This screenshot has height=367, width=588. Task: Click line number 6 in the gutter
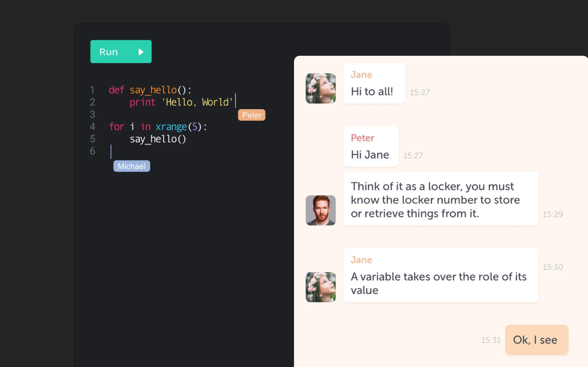coord(92,151)
